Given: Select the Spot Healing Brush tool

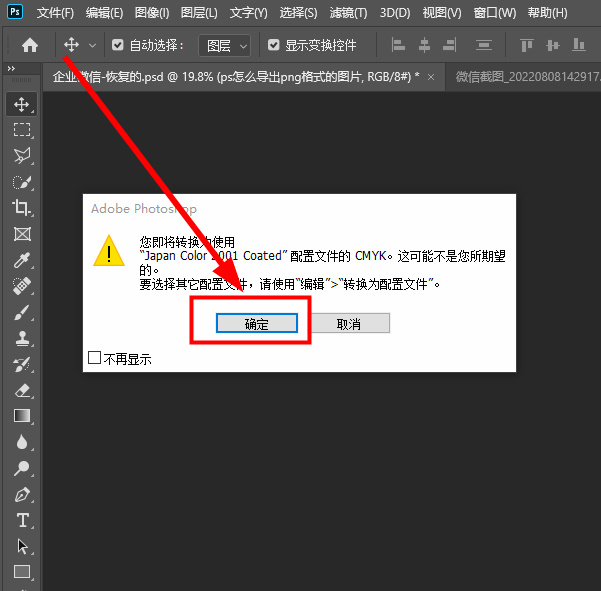Looking at the screenshot, I should (22, 286).
